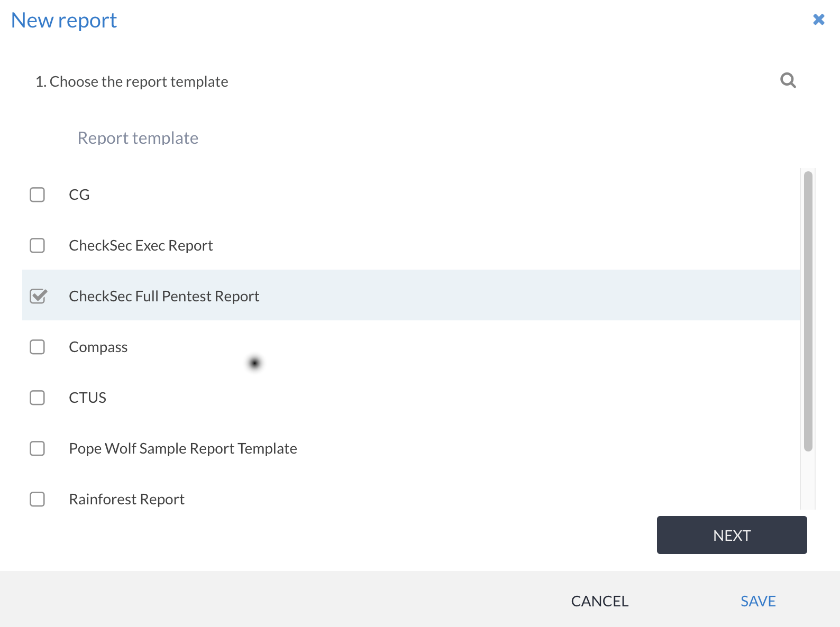Select the CTUS checkbox

click(x=37, y=398)
